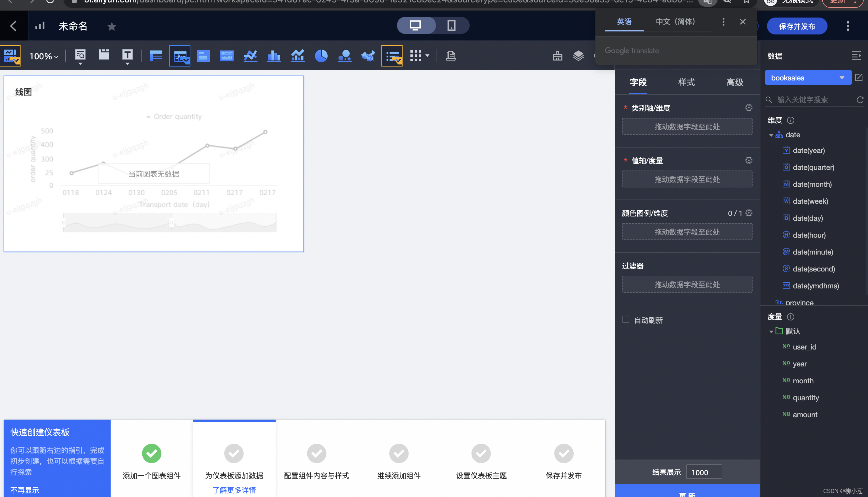Select the amount measure
The image size is (868, 497).
[805, 415]
